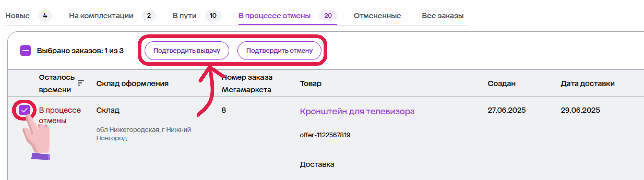Click the count badge 20 on the active tab
The width and height of the screenshot is (644, 180).
(328, 16)
